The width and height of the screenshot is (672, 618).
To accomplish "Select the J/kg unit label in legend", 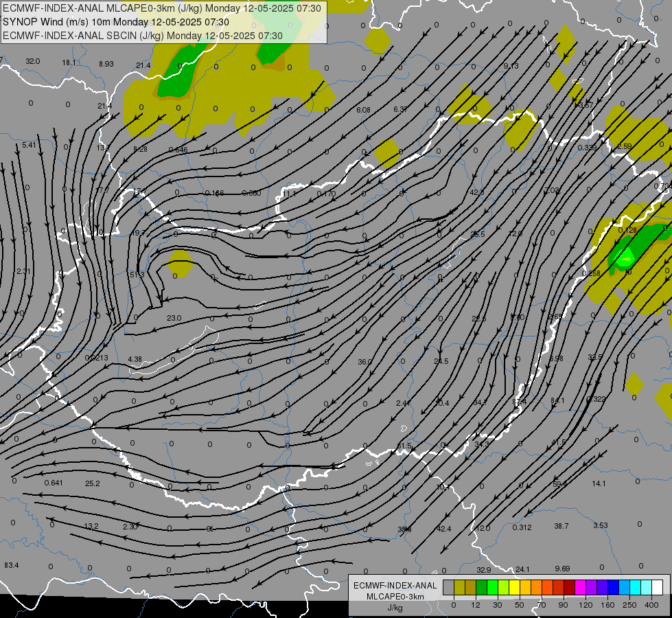I will pos(395,608).
